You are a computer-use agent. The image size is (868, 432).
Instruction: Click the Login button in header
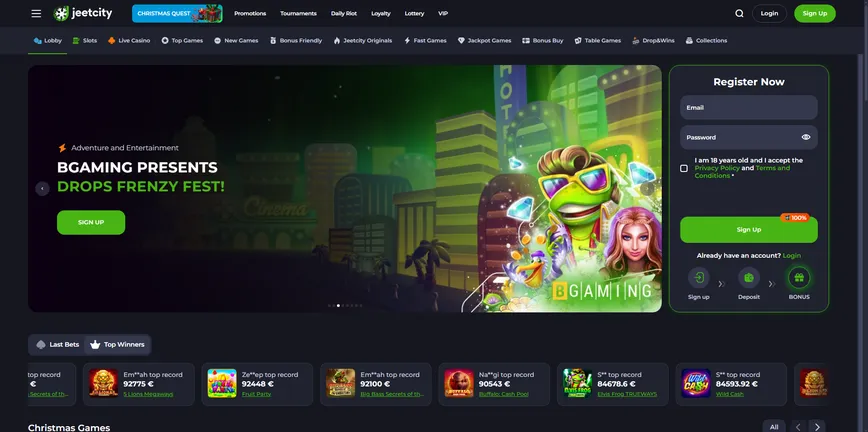pos(769,13)
